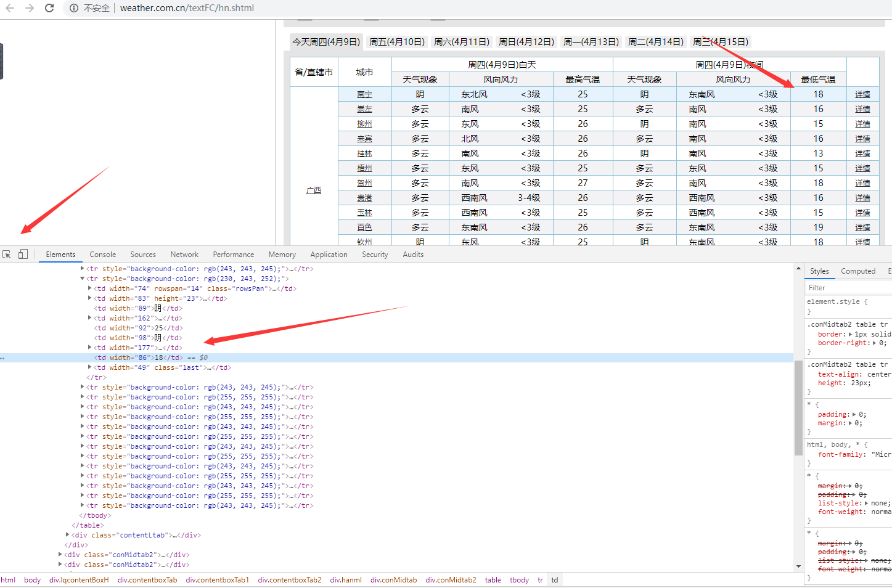Open the 广西 province link
892x588 pixels.
[x=314, y=190]
